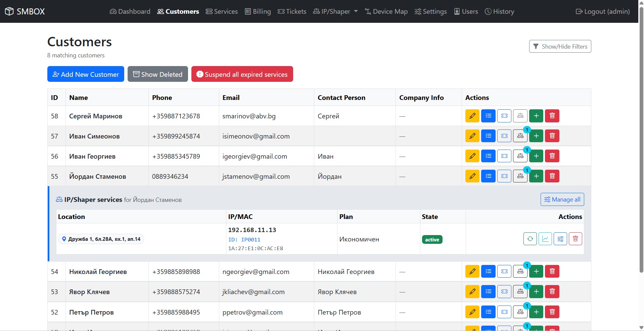The width and height of the screenshot is (644, 331).
Task: Expand IP/Shaper services for Явор Клячев
Action: pyautogui.click(x=520, y=291)
